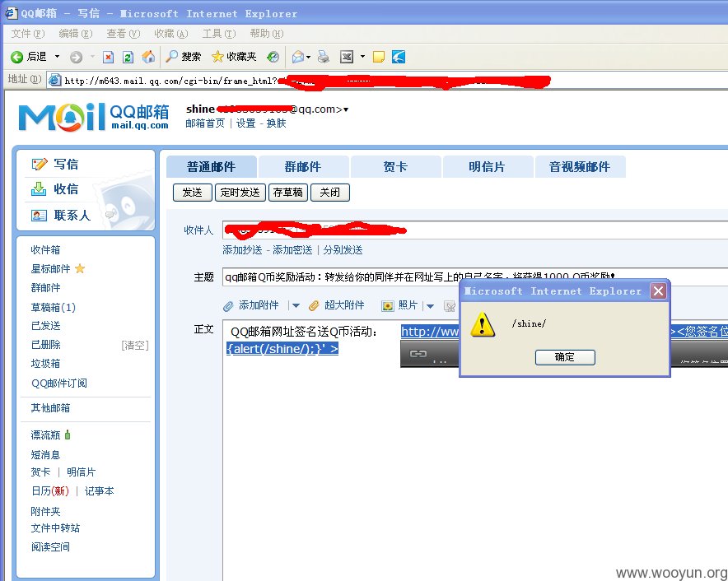Open the Mail icon dropdown arrow
728x581 pixels.
tap(308, 57)
